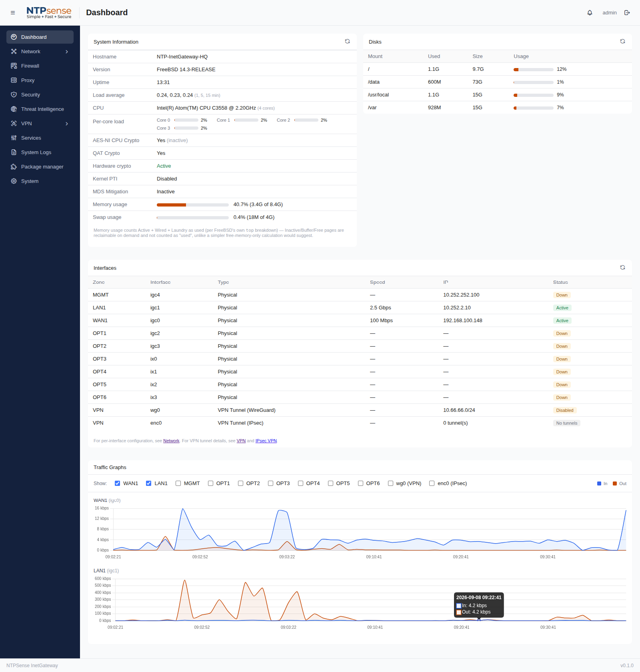The image size is (640, 672).
Task: Open the Firewall menu item
Action: [x=40, y=66]
